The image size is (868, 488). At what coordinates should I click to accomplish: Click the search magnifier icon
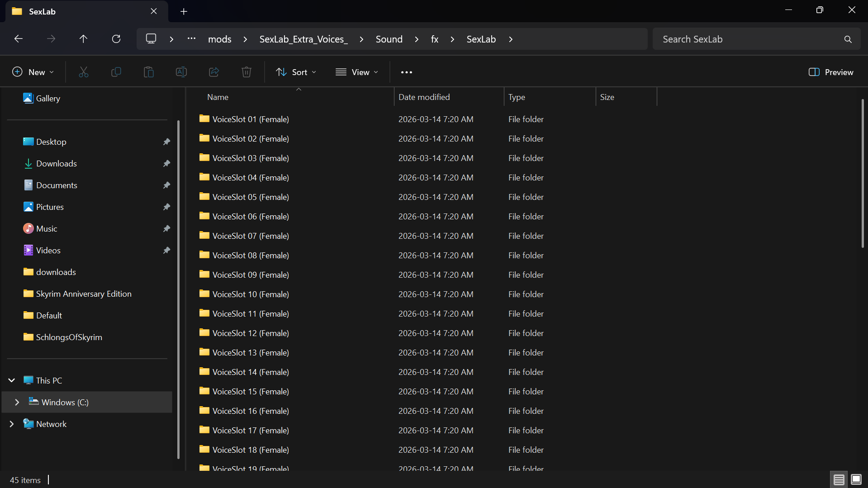[x=848, y=39]
